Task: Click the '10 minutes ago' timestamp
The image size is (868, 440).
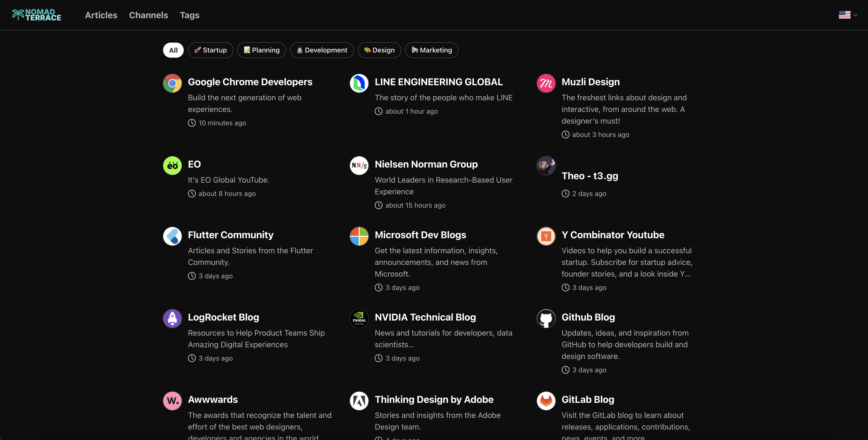Action: [x=222, y=123]
